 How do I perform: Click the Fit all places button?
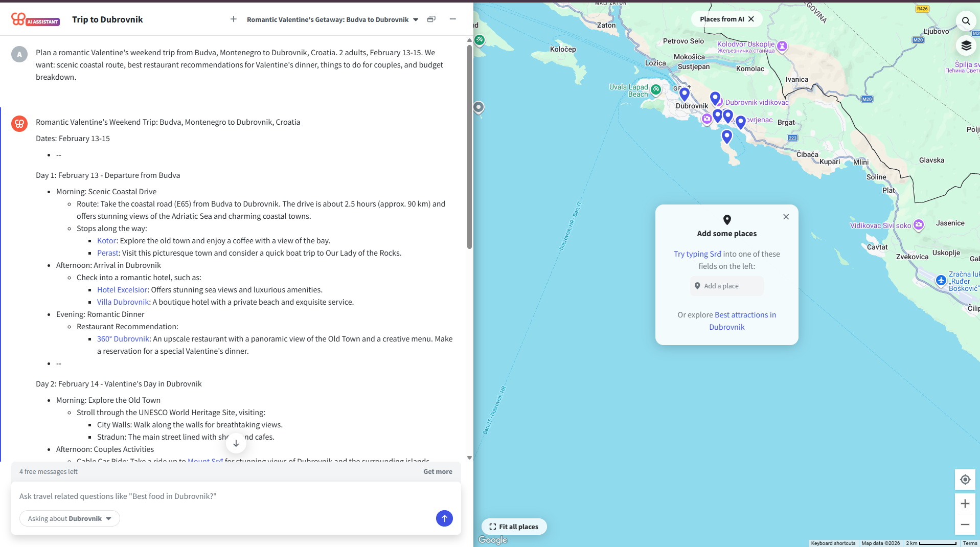(514, 527)
